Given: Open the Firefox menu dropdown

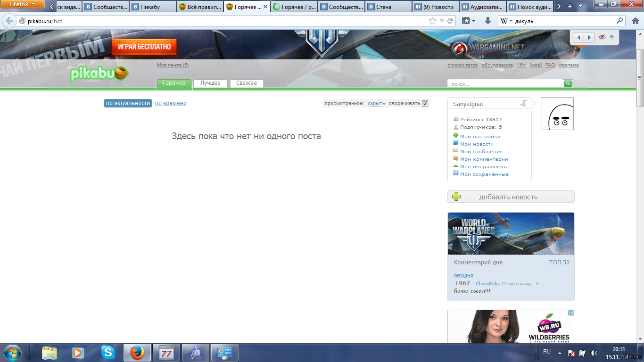Looking at the screenshot, I should (x=22, y=4).
